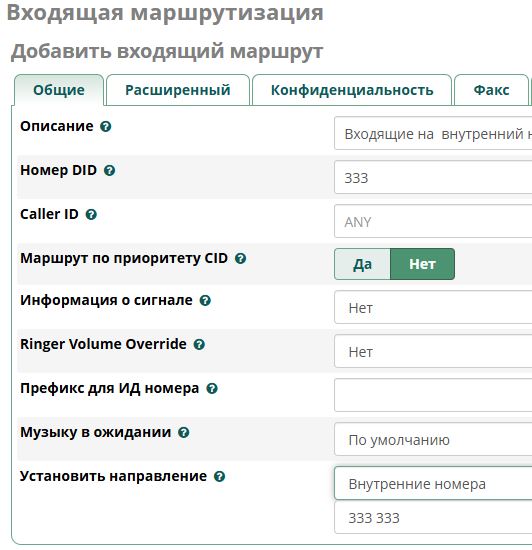Expand the Музыку в ожидании dropdown
The height and width of the screenshot is (550, 532).
coord(433,439)
